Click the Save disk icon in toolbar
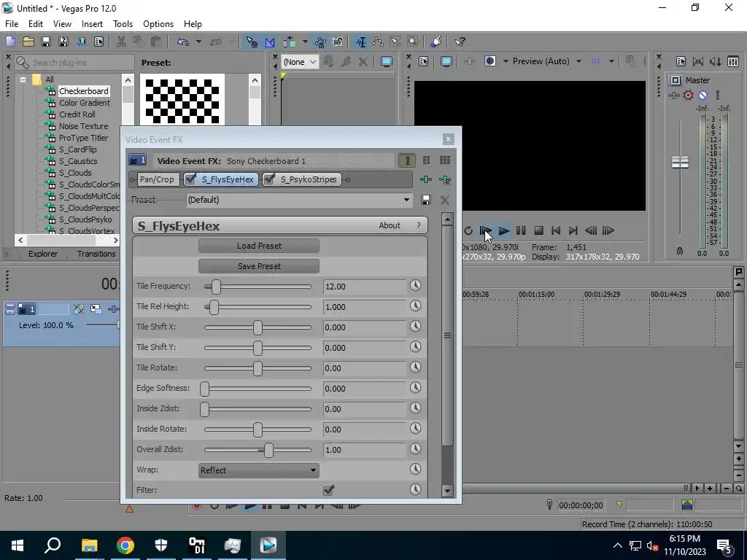The height and width of the screenshot is (560, 747). click(x=46, y=42)
